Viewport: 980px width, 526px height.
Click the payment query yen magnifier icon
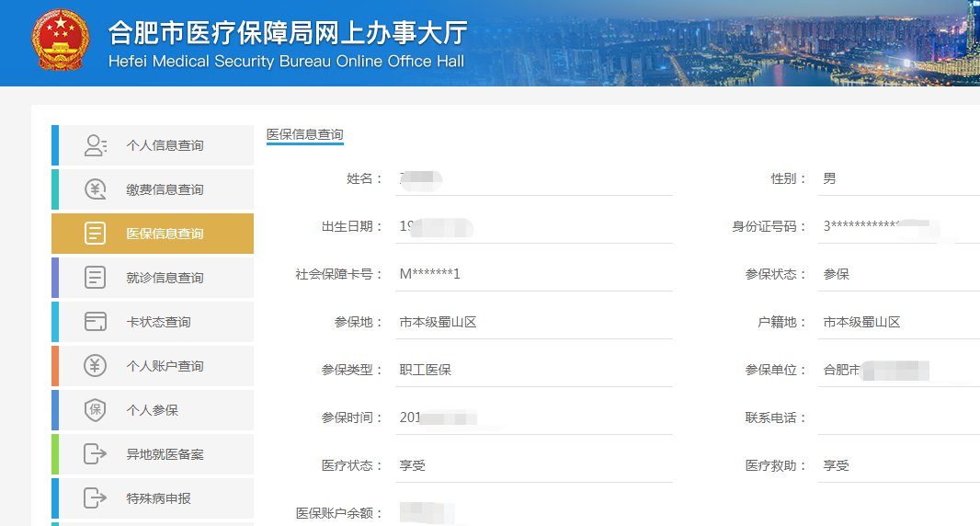96,189
